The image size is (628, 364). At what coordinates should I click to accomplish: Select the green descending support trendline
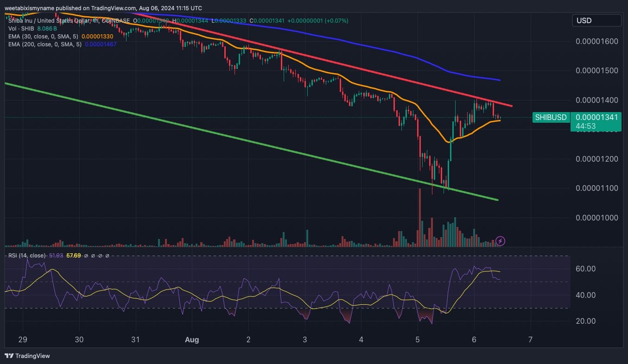(x=250, y=142)
